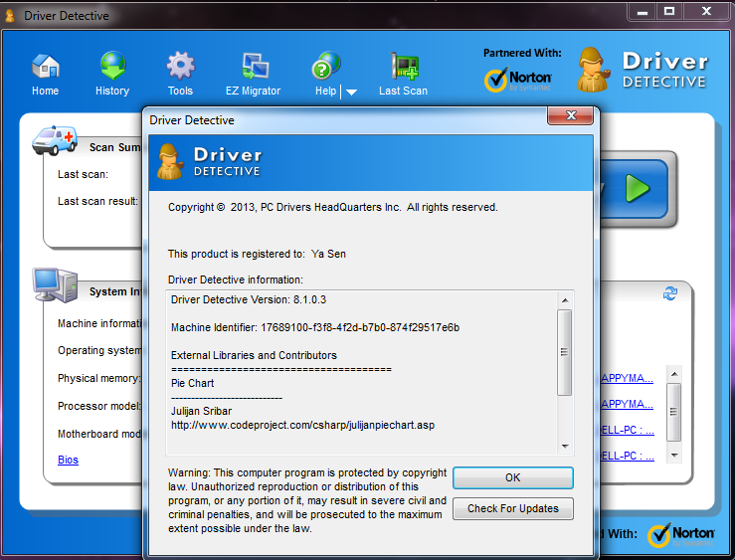
Task: Click the computer System Info icon
Action: point(55,284)
